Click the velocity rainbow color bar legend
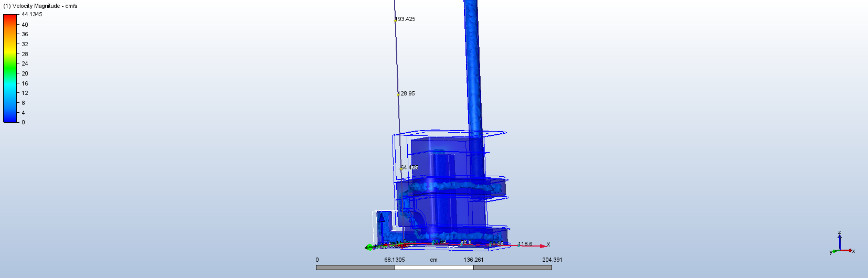The height and width of the screenshot is (278, 868). point(10,68)
